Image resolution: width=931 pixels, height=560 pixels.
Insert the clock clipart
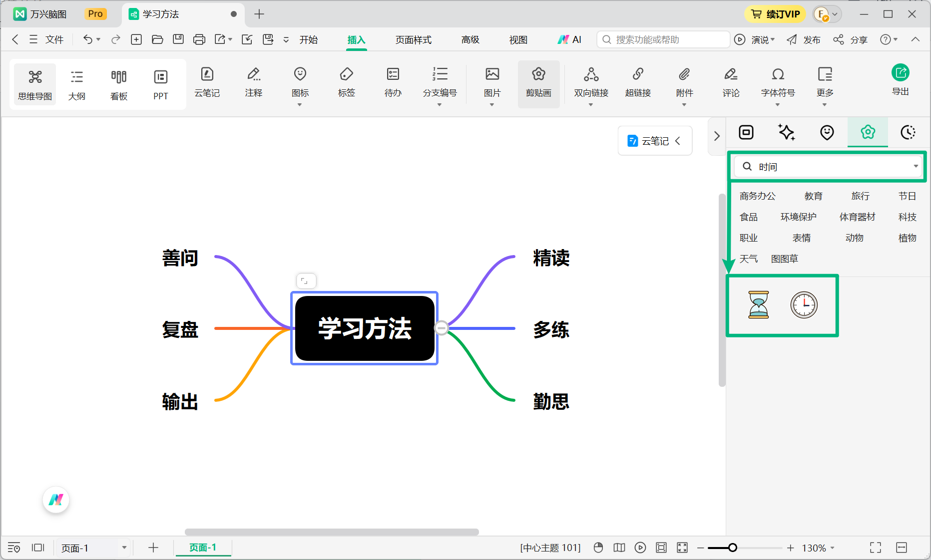(804, 304)
